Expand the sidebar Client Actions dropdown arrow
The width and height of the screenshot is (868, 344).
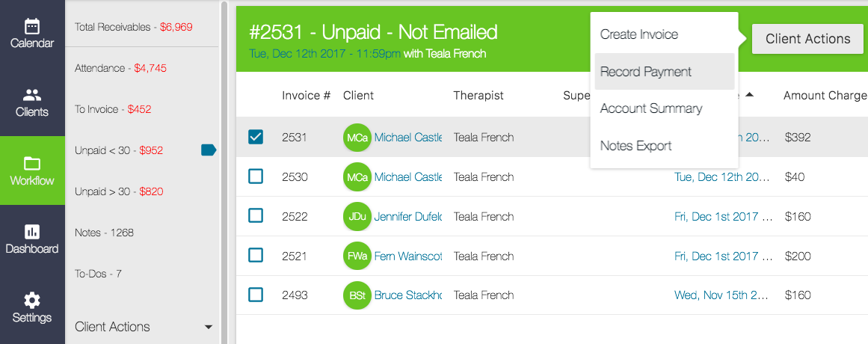[208, 327]
